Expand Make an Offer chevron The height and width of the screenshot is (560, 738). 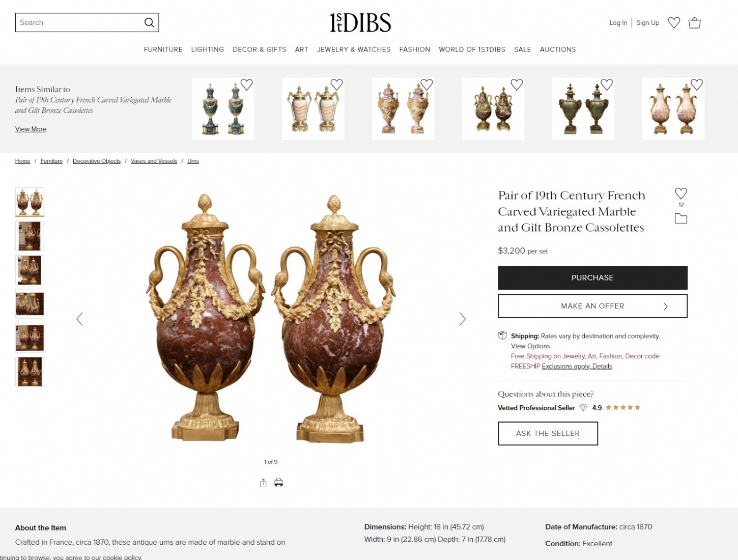[666, 306]
